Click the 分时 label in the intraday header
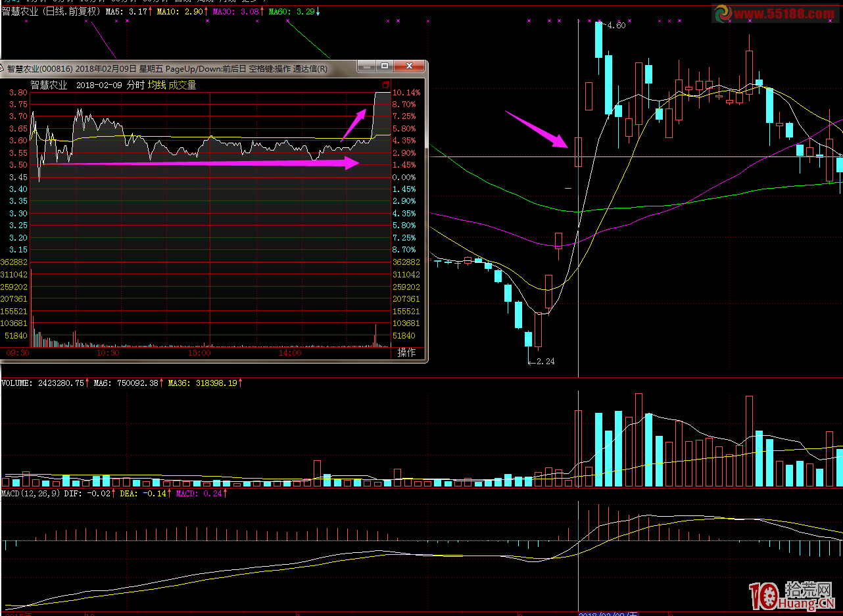Screen dimensions: 843x616 (135, 85)
